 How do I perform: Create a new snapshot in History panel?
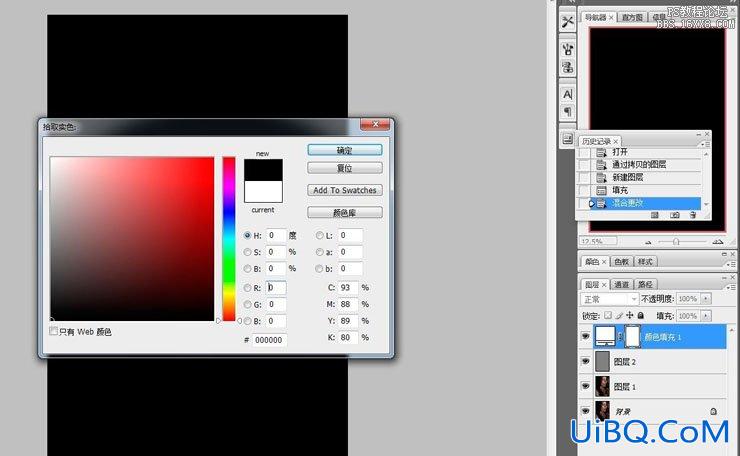pyautogui.click(x=675, y=215)
